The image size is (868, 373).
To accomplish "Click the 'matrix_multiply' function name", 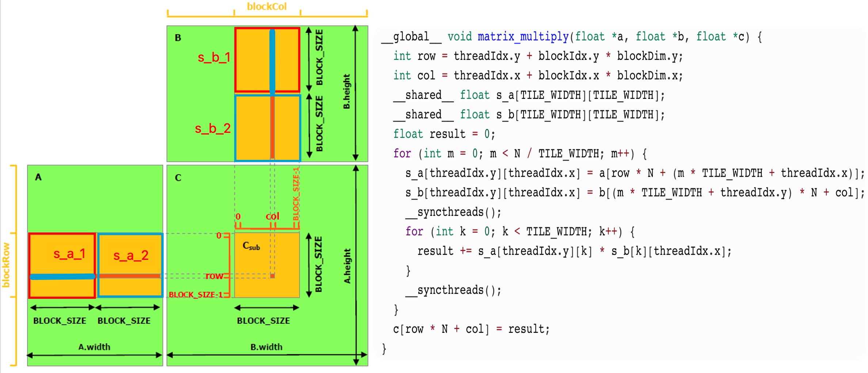I will (523, 36).
